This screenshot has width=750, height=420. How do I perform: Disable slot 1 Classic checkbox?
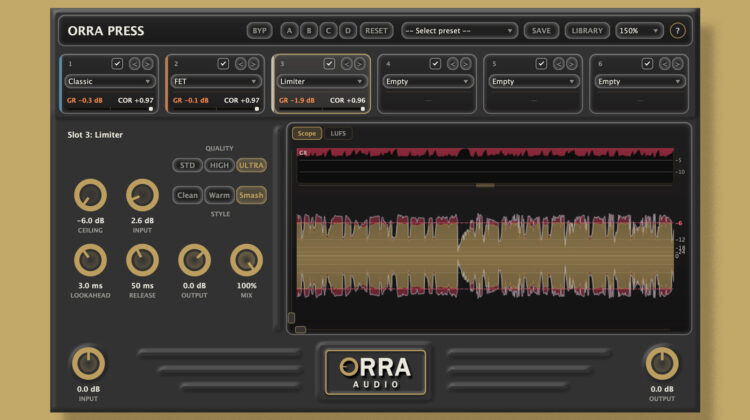(117, 63)
